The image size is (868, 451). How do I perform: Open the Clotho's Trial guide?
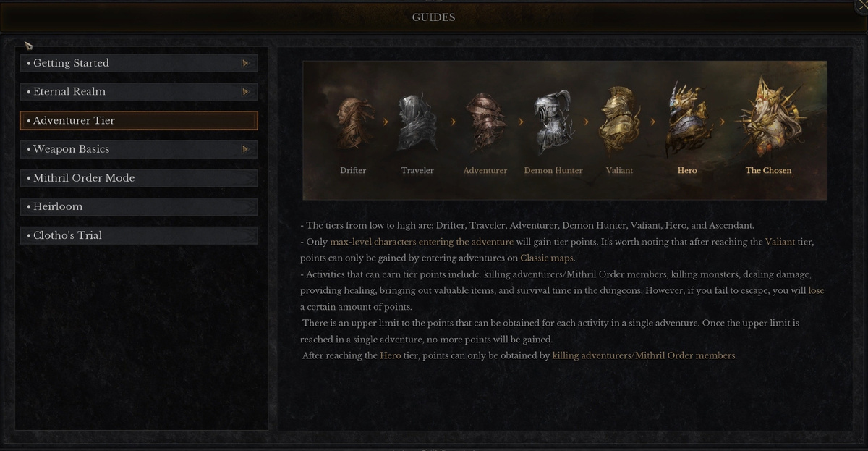(x=138, y=235)
